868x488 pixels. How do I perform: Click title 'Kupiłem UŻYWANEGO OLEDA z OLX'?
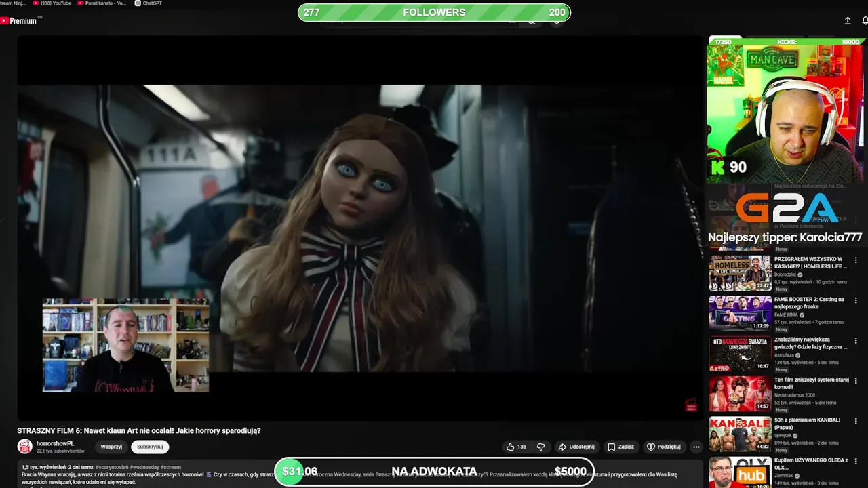[x=811, y=464]
